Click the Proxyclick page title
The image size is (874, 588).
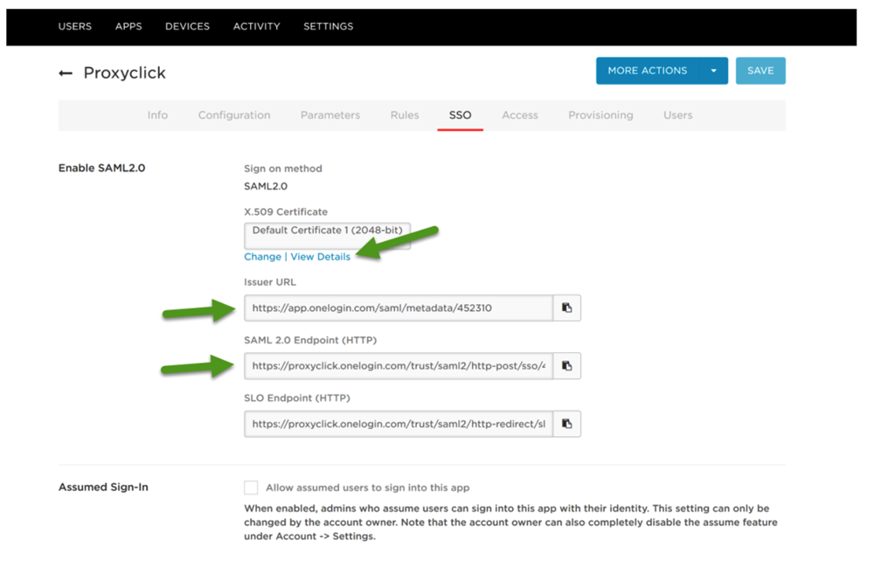(x=124, y=73)
